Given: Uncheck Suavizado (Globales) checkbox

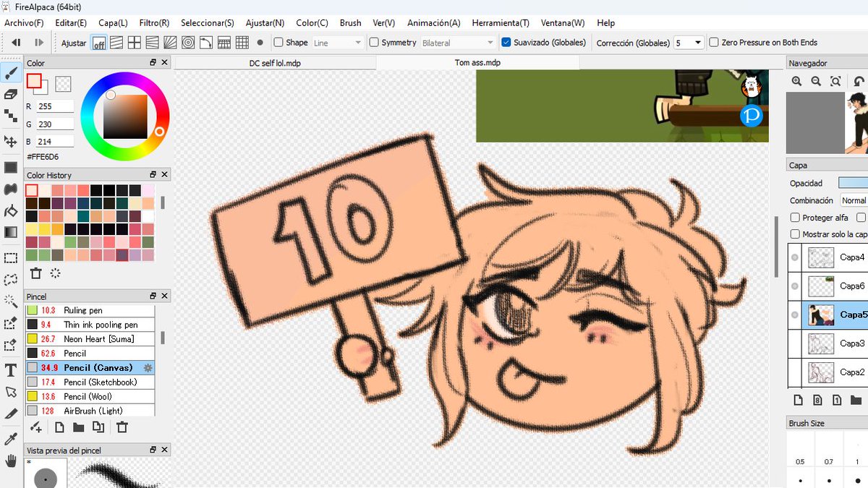Looking at the screenshot, I should 506,43.
